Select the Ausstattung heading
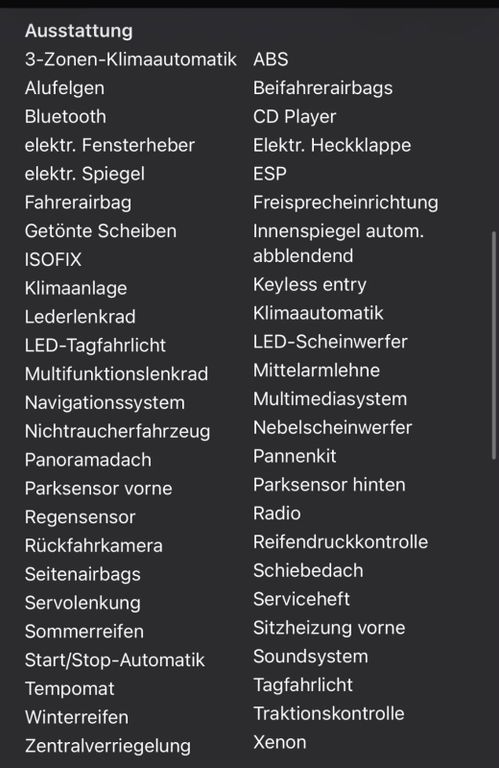499x768 pixels. tap(79, 31)
